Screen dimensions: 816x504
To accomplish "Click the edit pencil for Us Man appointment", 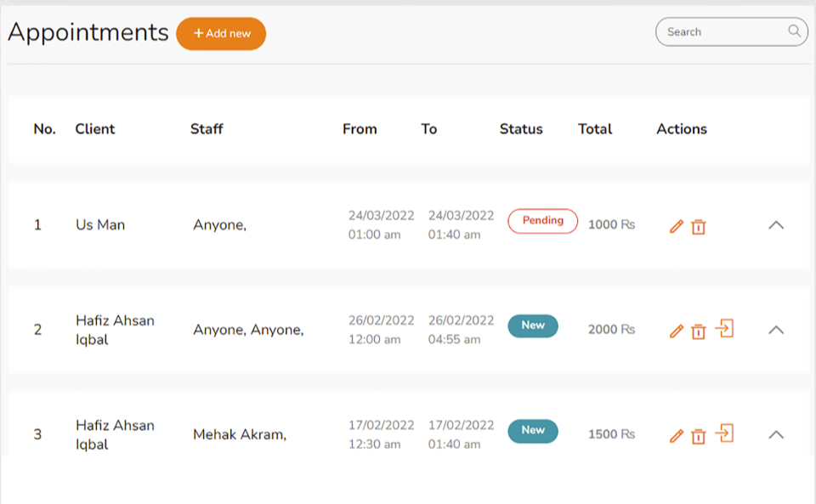I will click(677, 226).
